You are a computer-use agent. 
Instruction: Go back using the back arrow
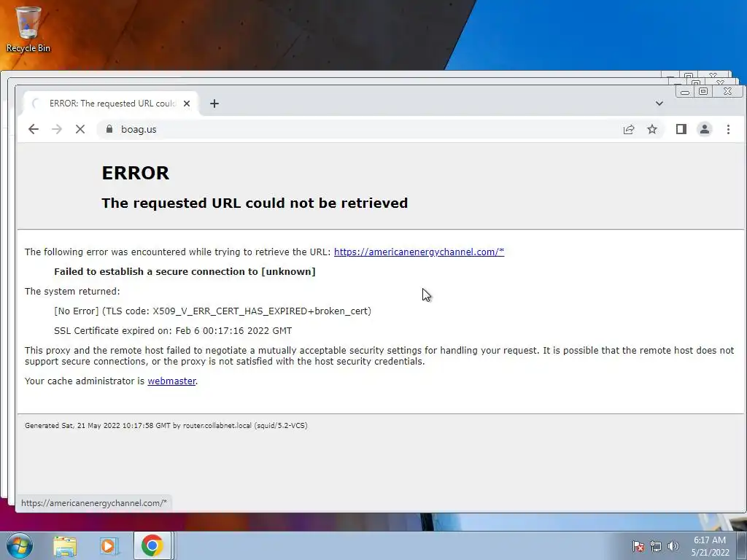click(x=34, y=129)
